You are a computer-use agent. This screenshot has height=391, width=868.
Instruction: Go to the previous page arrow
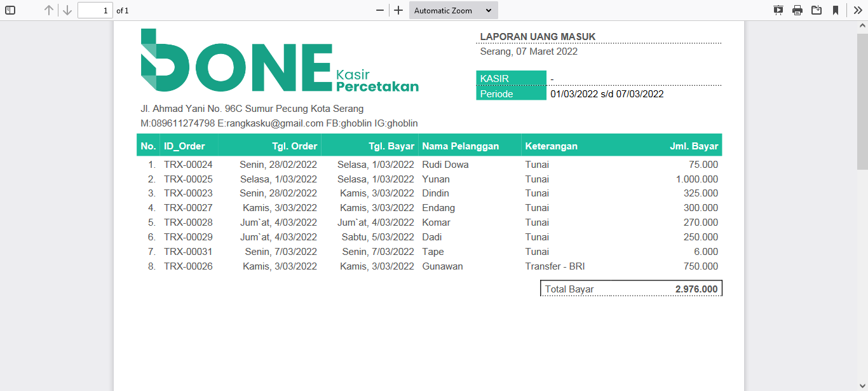pos(49,10)
